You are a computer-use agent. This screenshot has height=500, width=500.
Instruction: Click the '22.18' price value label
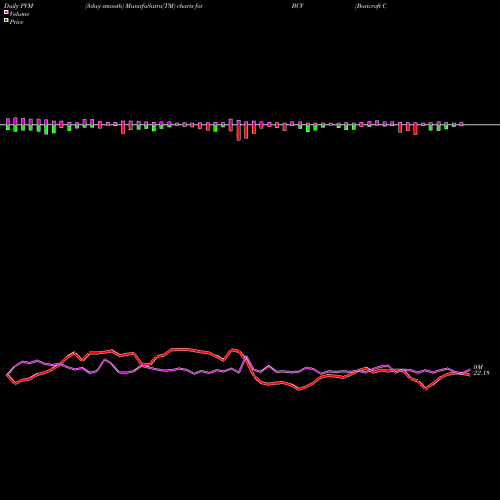(x=482, y=373)
